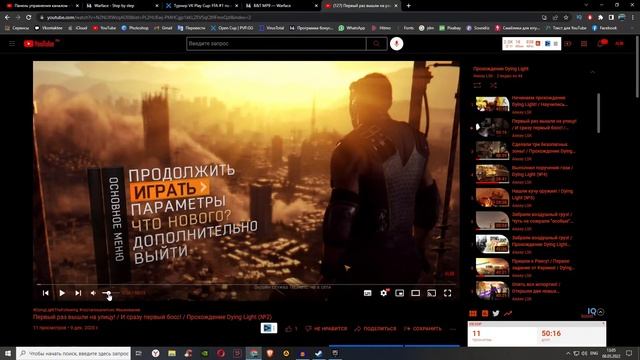The height and width of the screenshot is (360, 640).
Task: Open YouTube apps grid
Action: pyautogui.click(x=584, y=43)
